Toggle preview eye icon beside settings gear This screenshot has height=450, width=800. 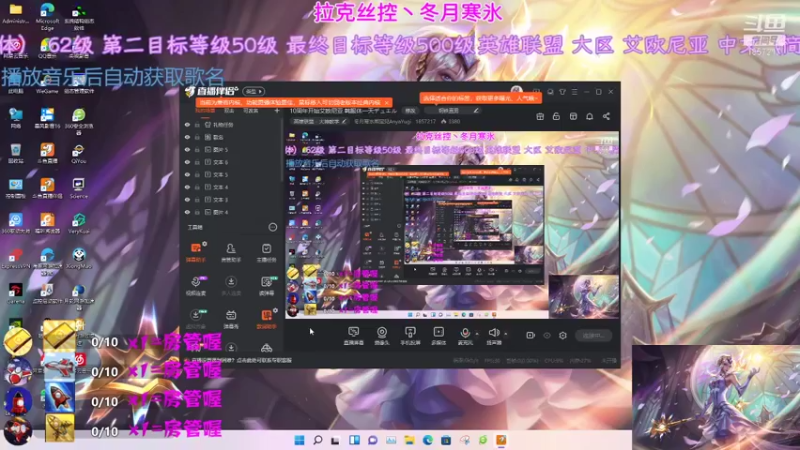point(547,335)
